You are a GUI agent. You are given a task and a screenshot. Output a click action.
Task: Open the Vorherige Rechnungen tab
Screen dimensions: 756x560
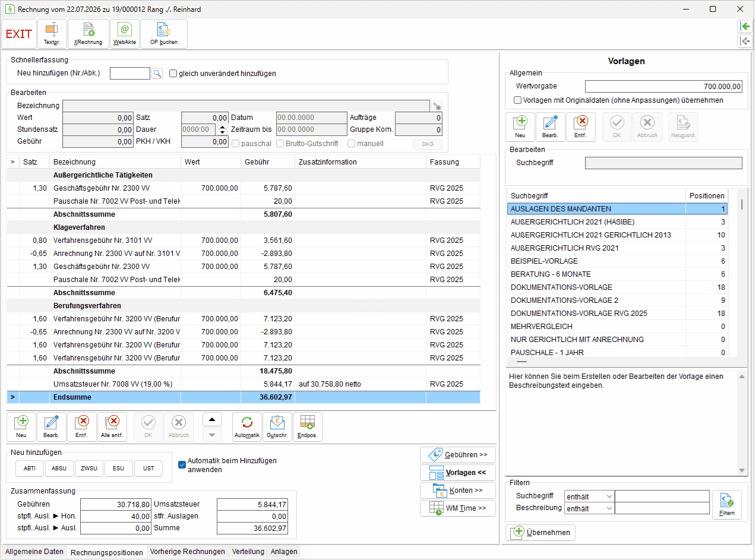tap(188, 552)
